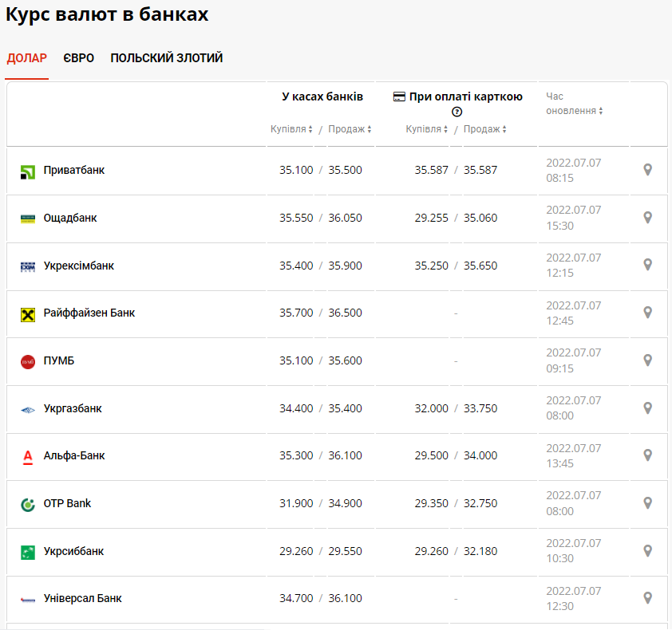Click the red ПУМБ logo icon
The width and height of the screenshot is (672, 630).
coord(28,361)
